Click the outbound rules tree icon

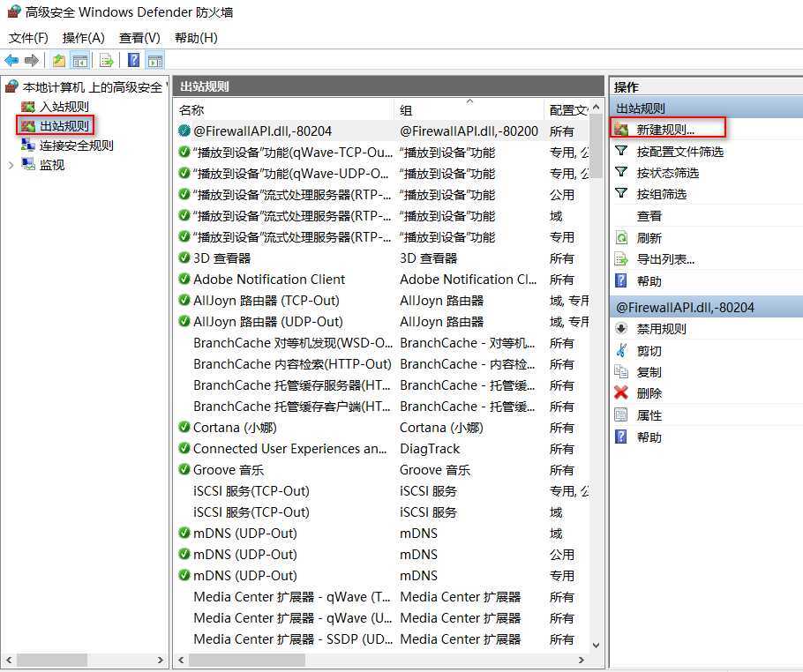point(27,126)
